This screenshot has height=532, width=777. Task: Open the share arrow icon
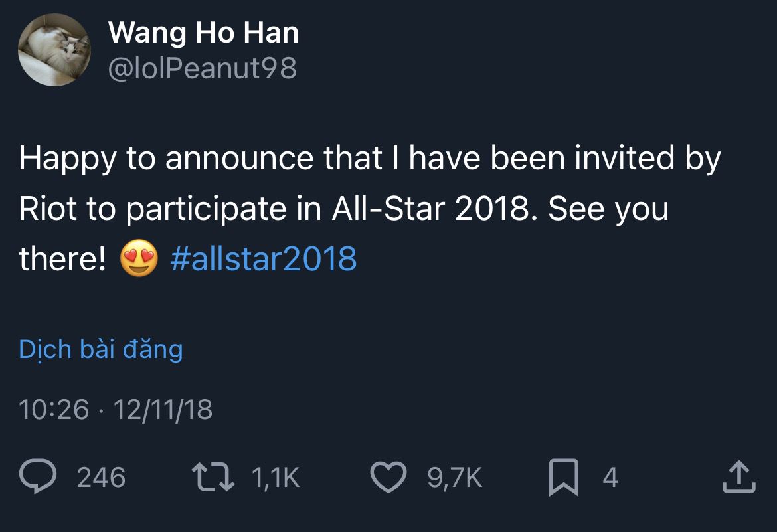coord(739,477)
